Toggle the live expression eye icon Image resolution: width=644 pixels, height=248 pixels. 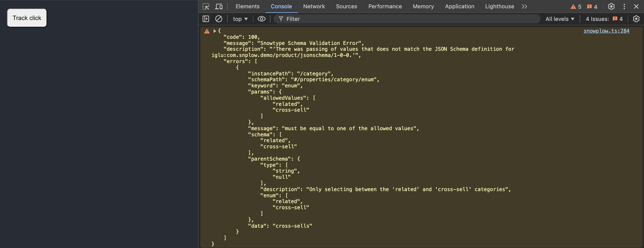pos(262,19)
